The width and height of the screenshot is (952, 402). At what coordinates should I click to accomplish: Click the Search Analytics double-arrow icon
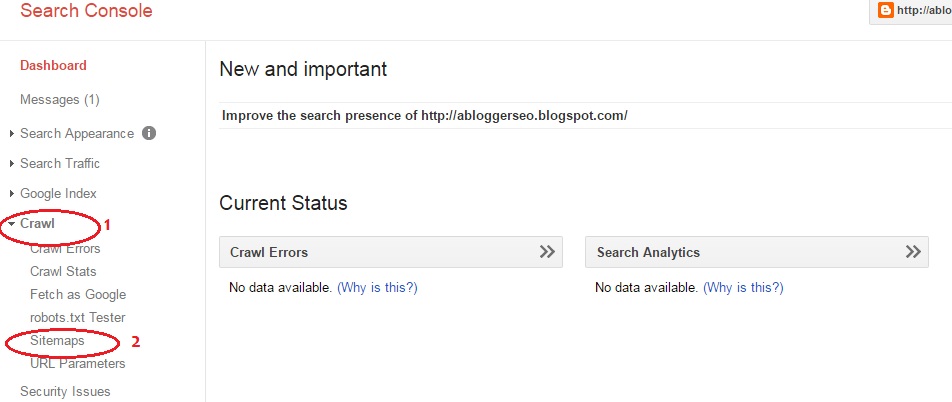pos(912,252)
